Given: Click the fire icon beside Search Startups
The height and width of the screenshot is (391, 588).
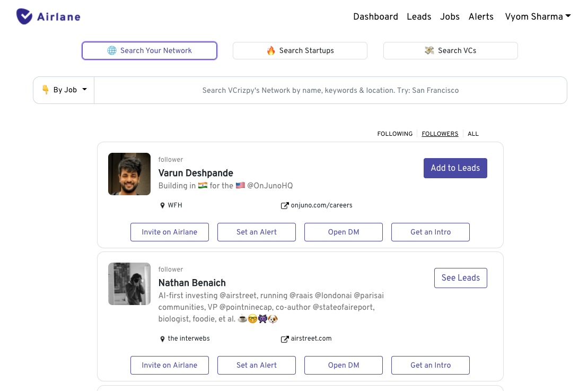Looking at the screenshot, I should click(x=271, y=51).
